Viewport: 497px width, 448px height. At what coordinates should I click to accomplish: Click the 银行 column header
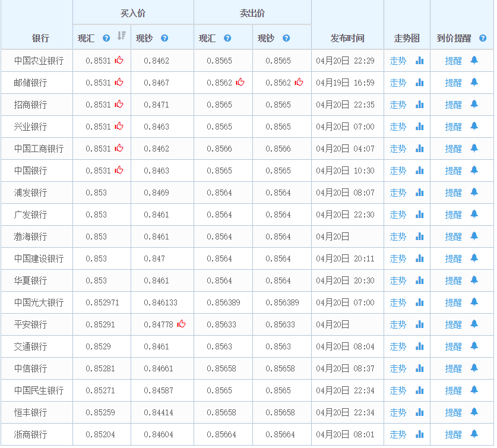pos(40,39)
